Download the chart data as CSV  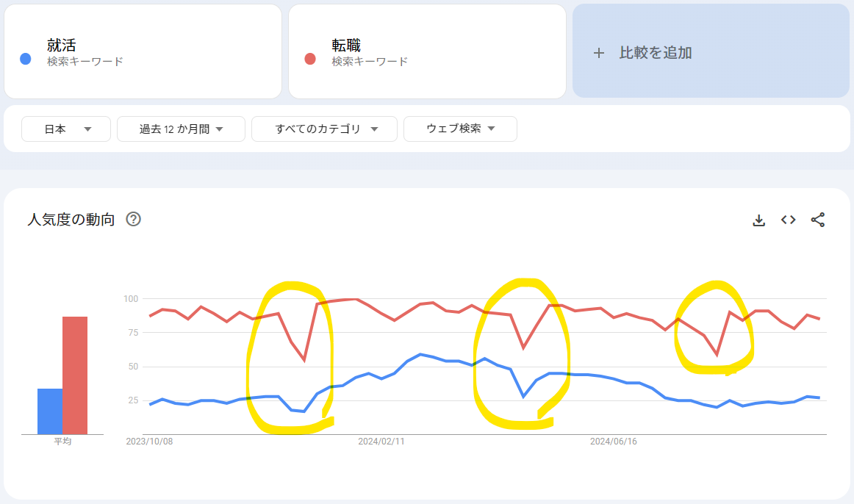(758, 220)
